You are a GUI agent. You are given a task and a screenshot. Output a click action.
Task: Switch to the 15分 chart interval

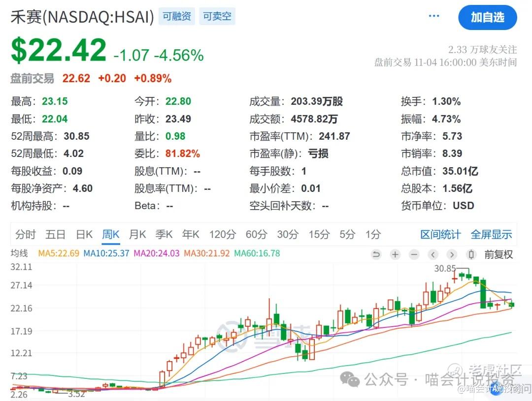319,234
